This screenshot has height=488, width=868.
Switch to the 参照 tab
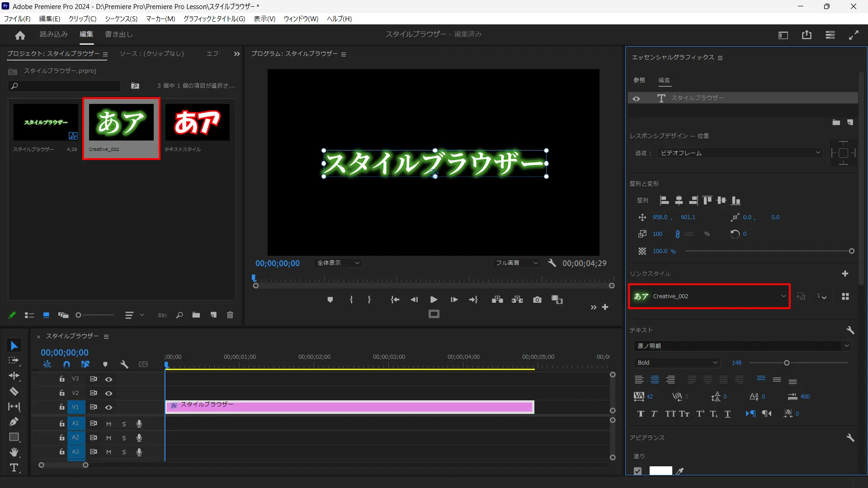[639, 80]
